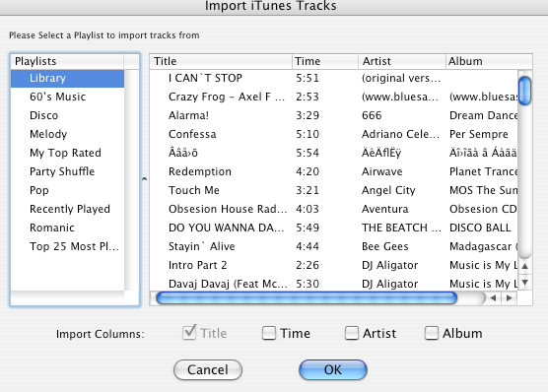The image size is (548, 392).
Task: Sort tracks by the Title column header
Action: point(221,61)
